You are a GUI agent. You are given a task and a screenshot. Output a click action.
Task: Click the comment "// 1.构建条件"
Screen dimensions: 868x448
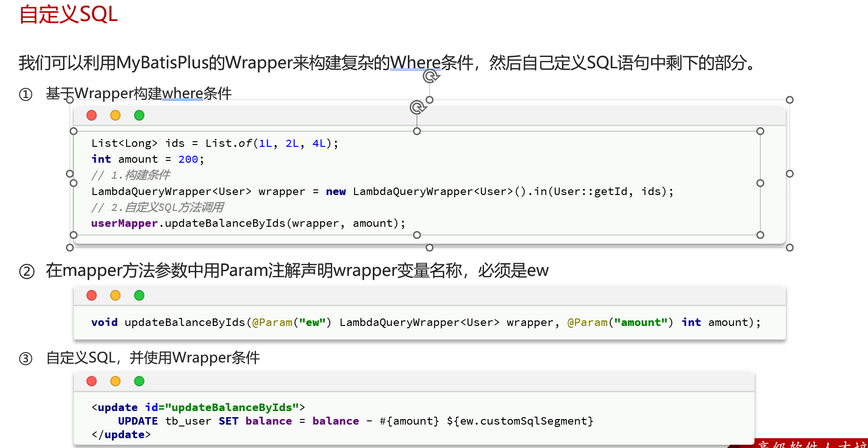tap(131, 175)
